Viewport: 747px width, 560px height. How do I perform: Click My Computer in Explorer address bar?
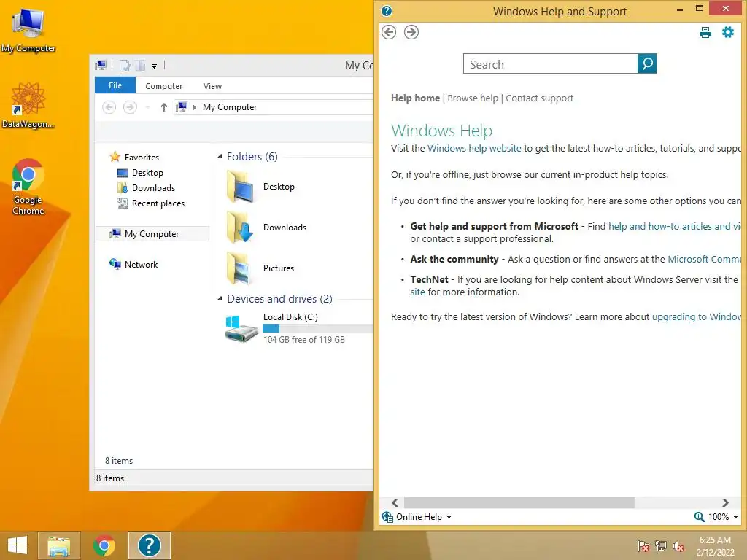tap(230, 107)
